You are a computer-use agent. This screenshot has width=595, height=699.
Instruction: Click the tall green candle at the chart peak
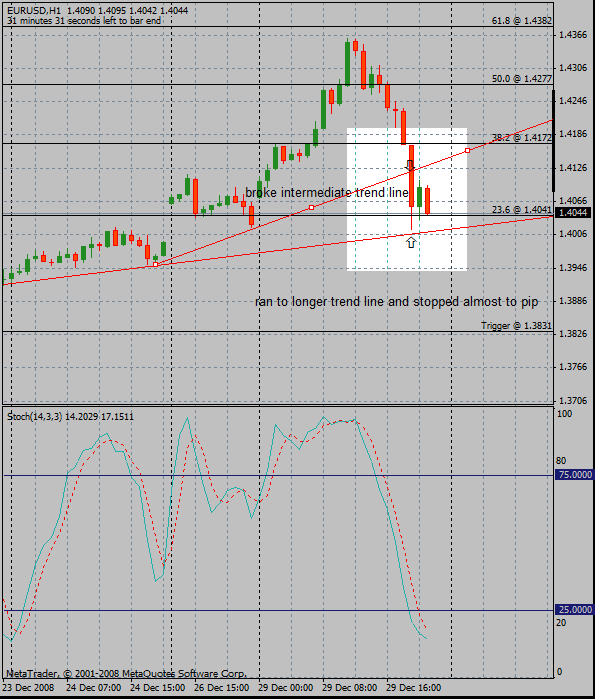coord(348,62)
